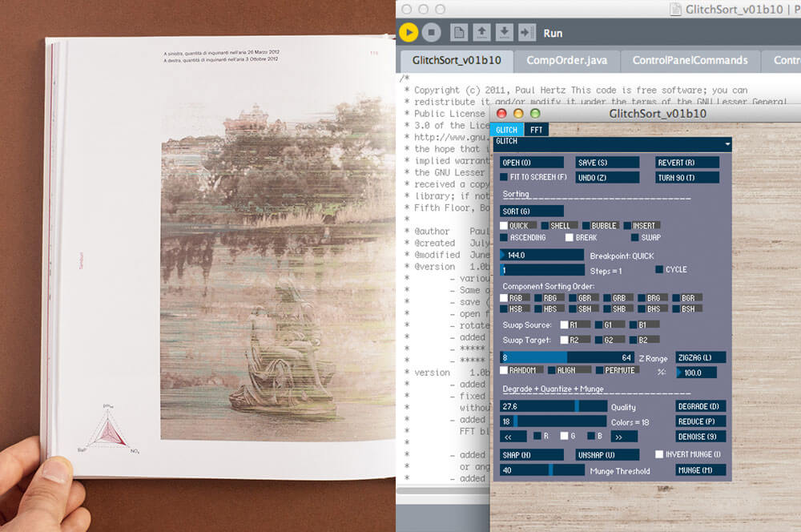801x532 pixels.
Task: Select G2 as the swap target
Action: pyautogui.click(x=598, y=340)
